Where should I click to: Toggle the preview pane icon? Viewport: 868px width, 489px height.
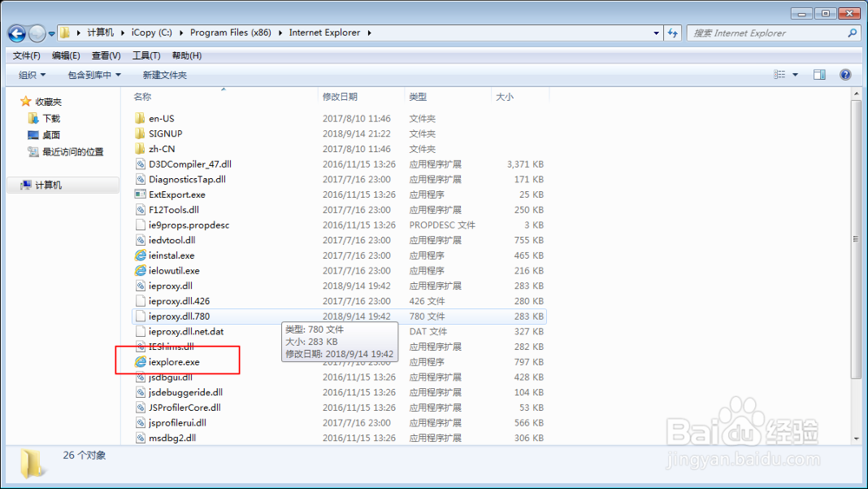tap(819, 74)
